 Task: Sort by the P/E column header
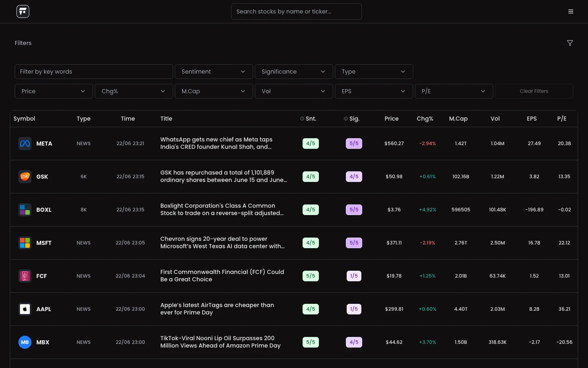(x=562, y=119)
